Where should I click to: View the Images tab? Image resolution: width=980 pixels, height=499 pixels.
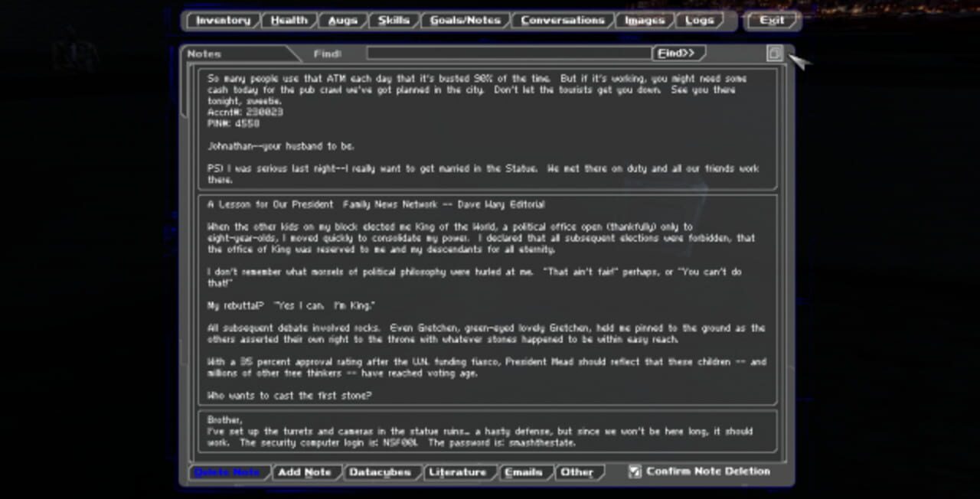[x=643, y=21]
